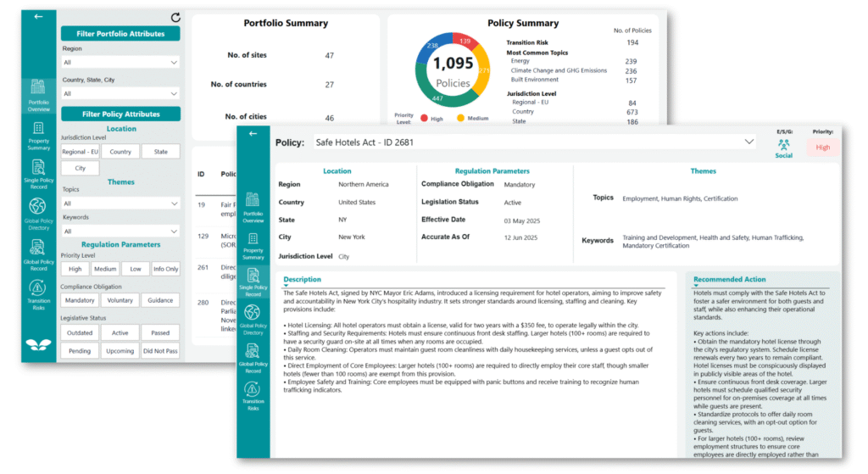Image resolution: width=868 pixels, height=474 pixels.
Task: Click the Social E/S/G people icon
Action: [784, 146]
